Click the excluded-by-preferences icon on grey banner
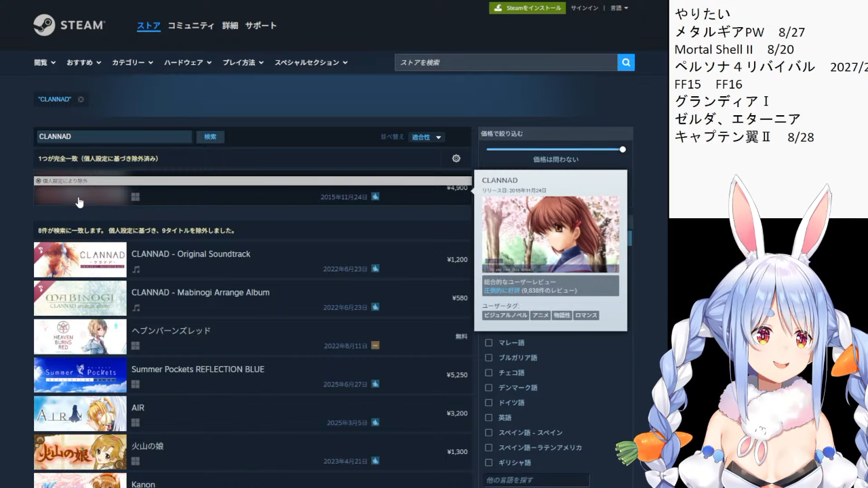The height and width of the screenshot is (488, 868). pos(38,181)
